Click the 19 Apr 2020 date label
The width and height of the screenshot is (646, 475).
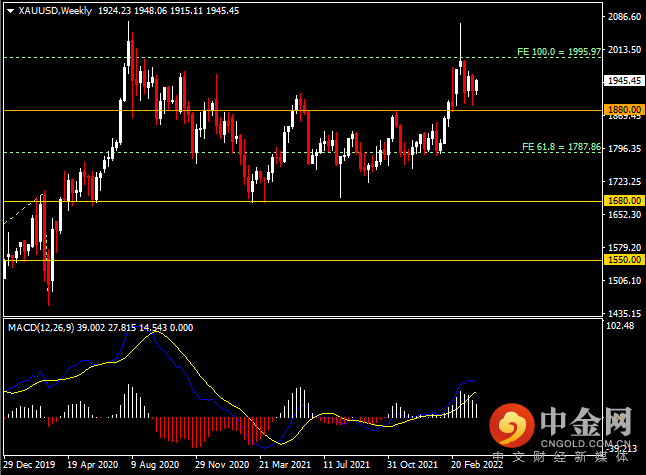tap(92, 465)
